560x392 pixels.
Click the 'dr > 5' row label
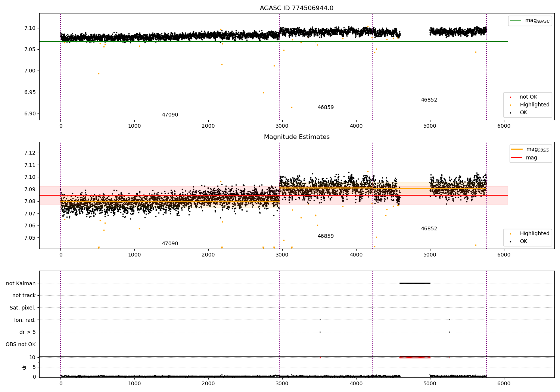[28, 332]
